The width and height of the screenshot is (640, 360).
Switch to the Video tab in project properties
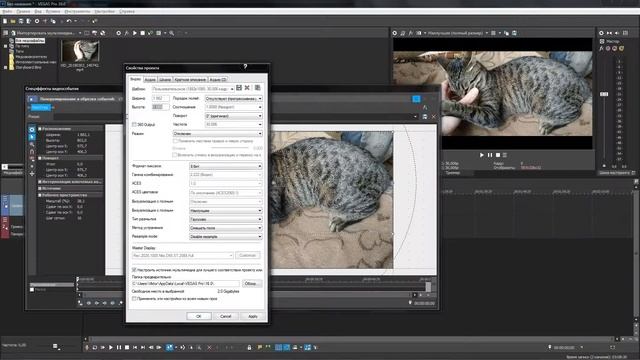coord(136,79)
